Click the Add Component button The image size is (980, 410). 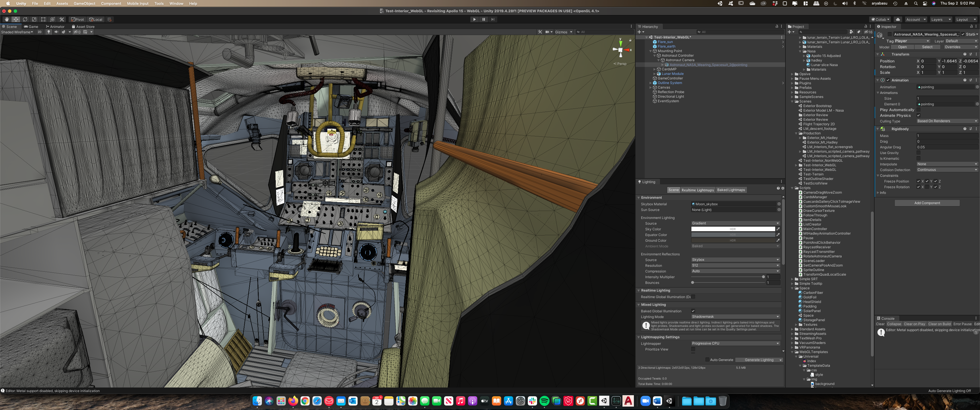(x=927, y=203)
